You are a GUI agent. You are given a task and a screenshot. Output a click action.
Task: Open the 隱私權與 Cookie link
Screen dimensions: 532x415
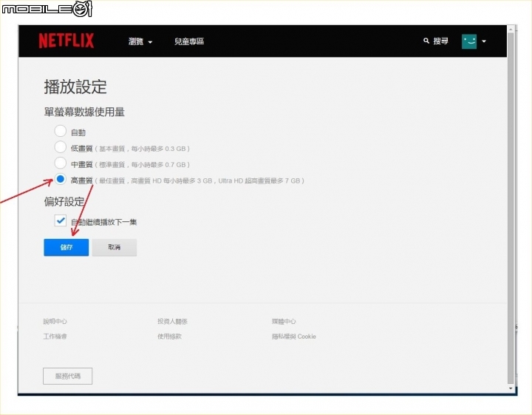pyautogui.click(x=294, y=337)
